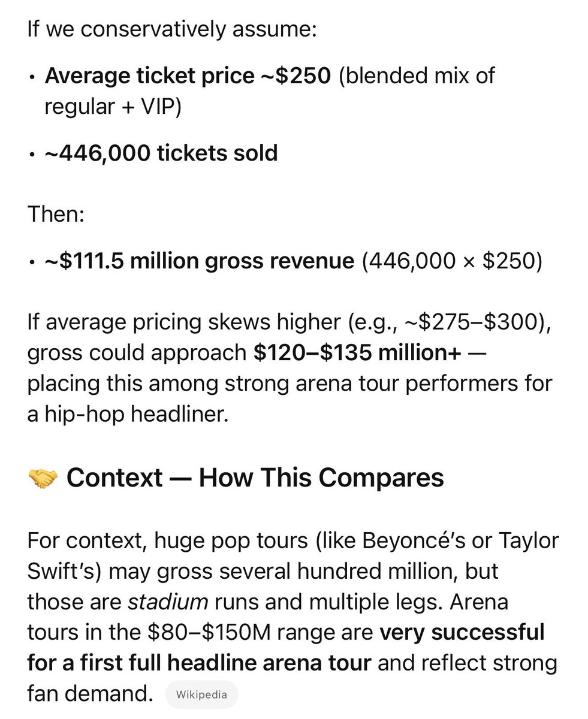Screen dimensions: 588x719
Task: Click the 'Then:' line
Action: (x=56, y=214)
